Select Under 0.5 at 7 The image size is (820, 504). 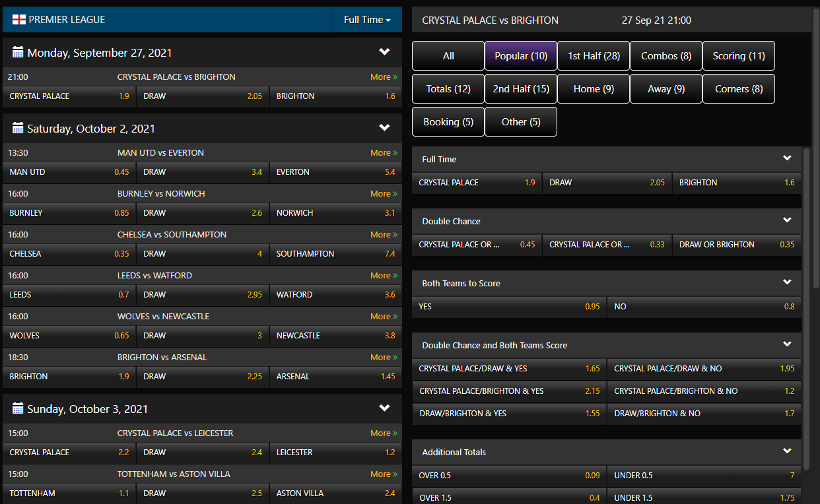pos(704,476)
